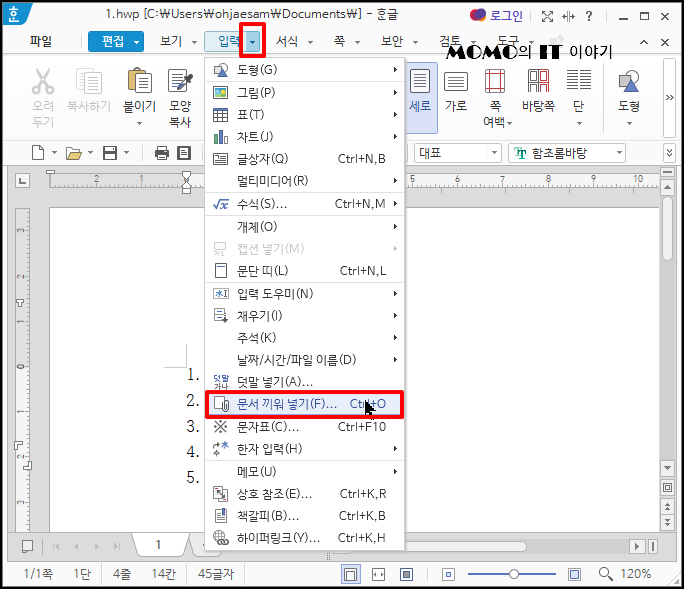Click the New document icon
This screenshot has width=684, height=589.
point(38,153)
